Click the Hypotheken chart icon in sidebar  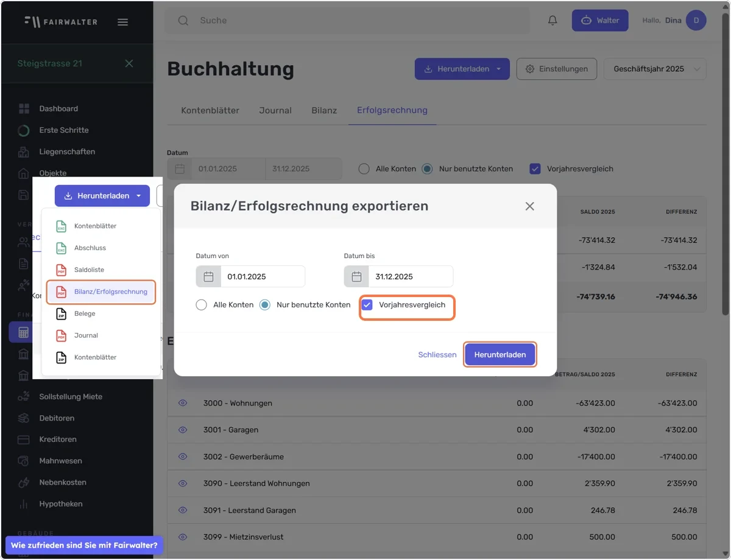(24, 504)
